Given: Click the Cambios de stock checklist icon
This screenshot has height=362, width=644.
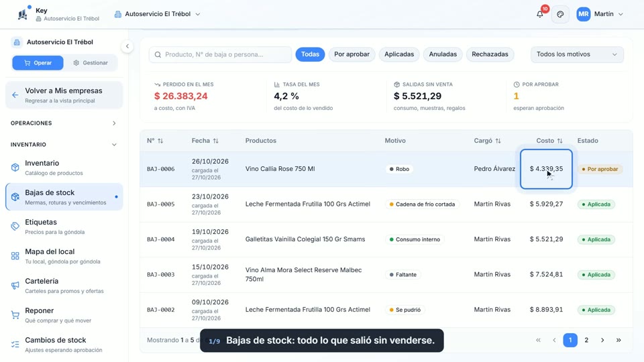Looking at the screenshot, I should tap(15, 345).
